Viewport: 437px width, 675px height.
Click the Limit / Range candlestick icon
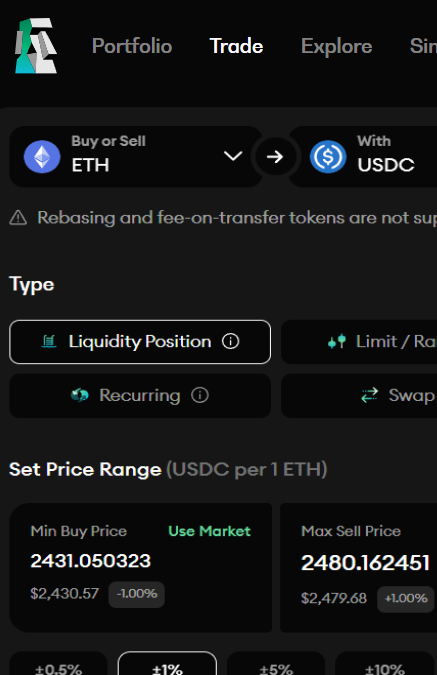point(337,341)
